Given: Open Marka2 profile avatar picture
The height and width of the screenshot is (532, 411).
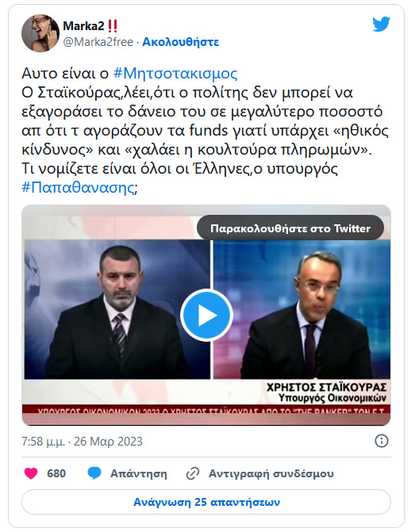Looking at the screenshot, I should [x=40, y=33].
